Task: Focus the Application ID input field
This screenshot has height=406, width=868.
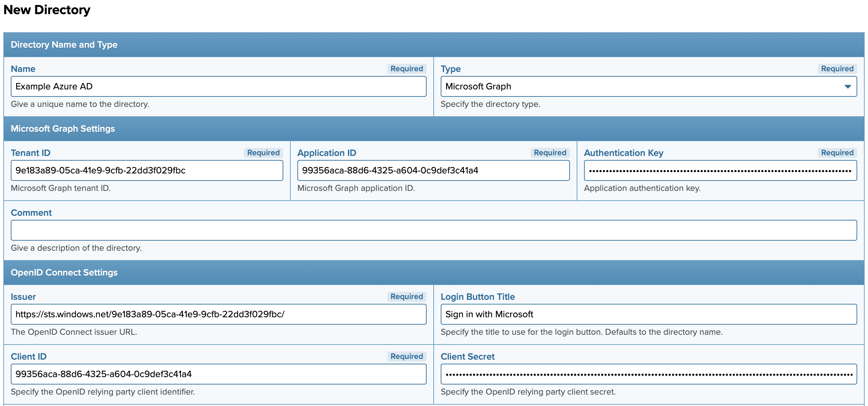Action: point(433,170)
